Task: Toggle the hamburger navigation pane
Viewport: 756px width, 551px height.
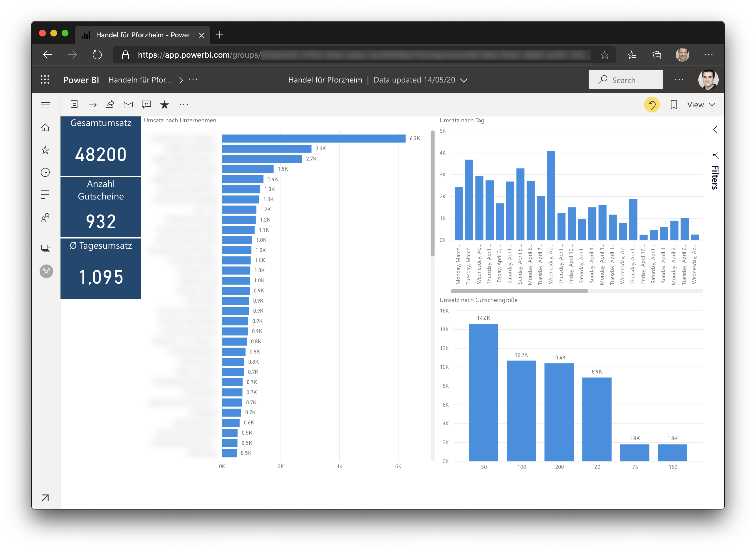Action: [x=46, y=105]
